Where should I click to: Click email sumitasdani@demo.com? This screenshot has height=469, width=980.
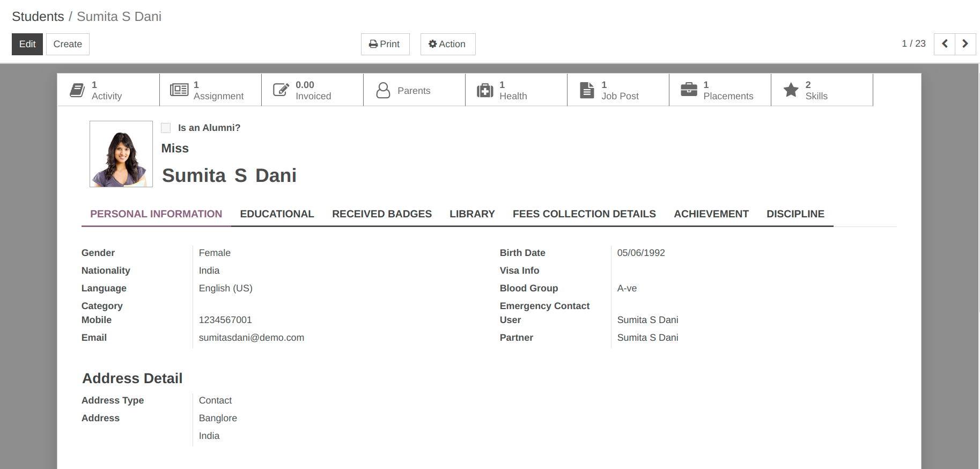[252, 338]
